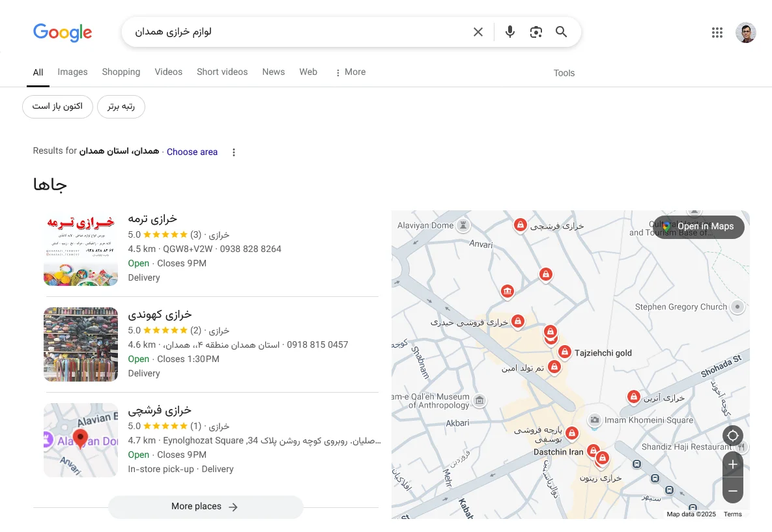Click the 'Closes 1:30PM' text
The height and width of the screenshot is (532, 772).
188,359
